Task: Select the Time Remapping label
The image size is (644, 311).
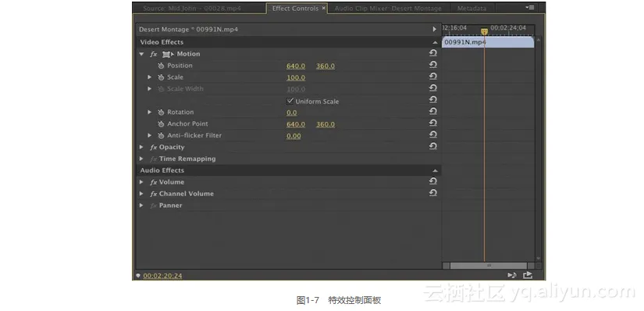Action: (x=187, y=159)
